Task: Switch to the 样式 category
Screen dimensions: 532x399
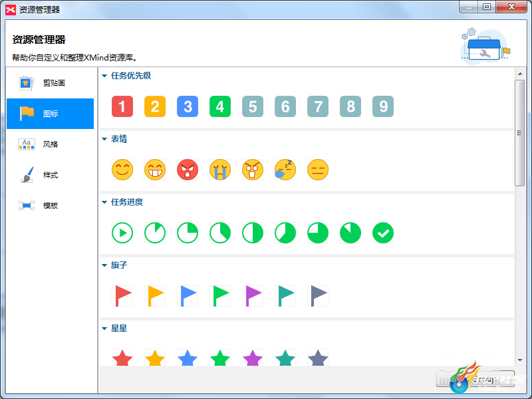Action: [51, 175]
